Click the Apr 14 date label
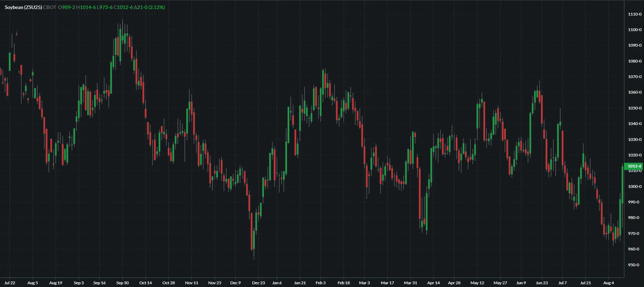644x287 pixels. pos(433,283)
